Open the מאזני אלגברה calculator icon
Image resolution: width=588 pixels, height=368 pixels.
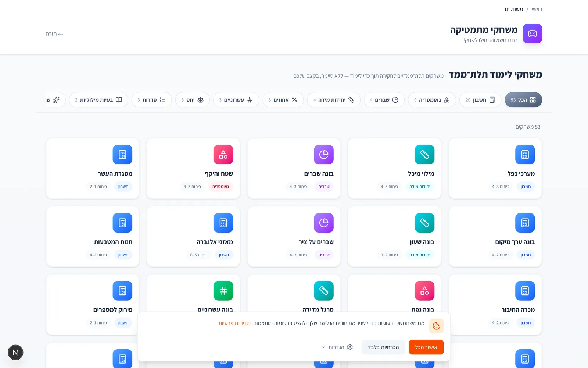[x=223, y=223]
